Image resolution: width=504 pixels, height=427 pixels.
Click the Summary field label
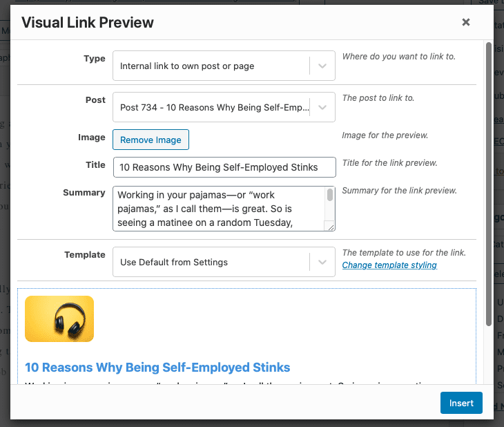point(84,192)
